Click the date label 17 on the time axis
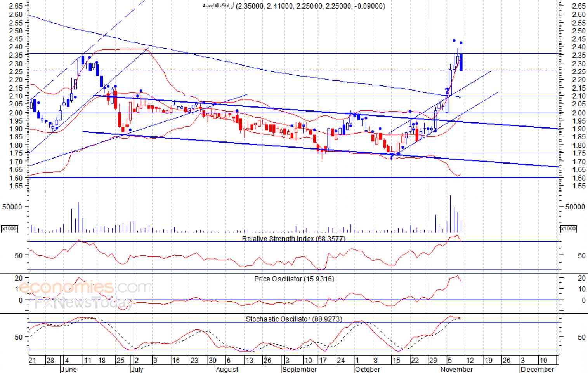This screenshot has height=373, width=588. pyautogui.click(x=323, y=360)
